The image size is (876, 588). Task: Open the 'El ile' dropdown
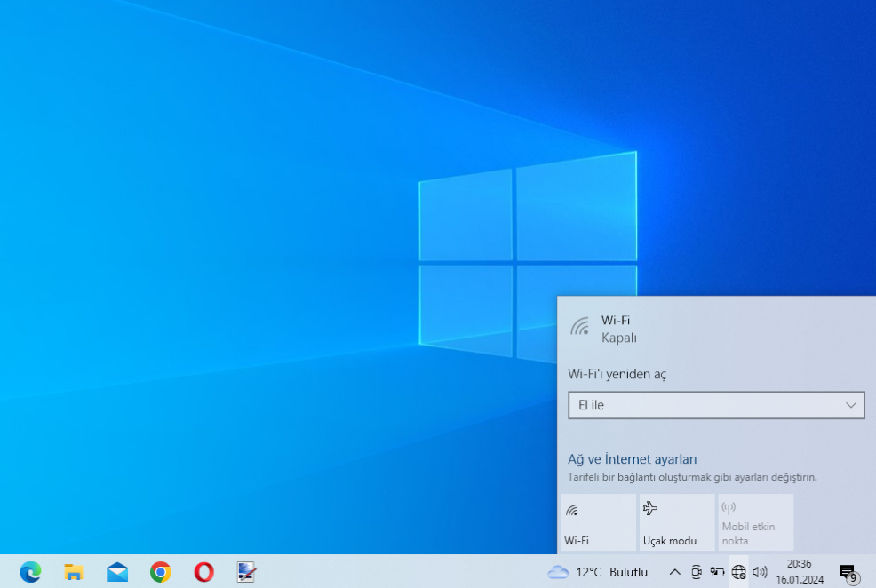pos(716,405)
